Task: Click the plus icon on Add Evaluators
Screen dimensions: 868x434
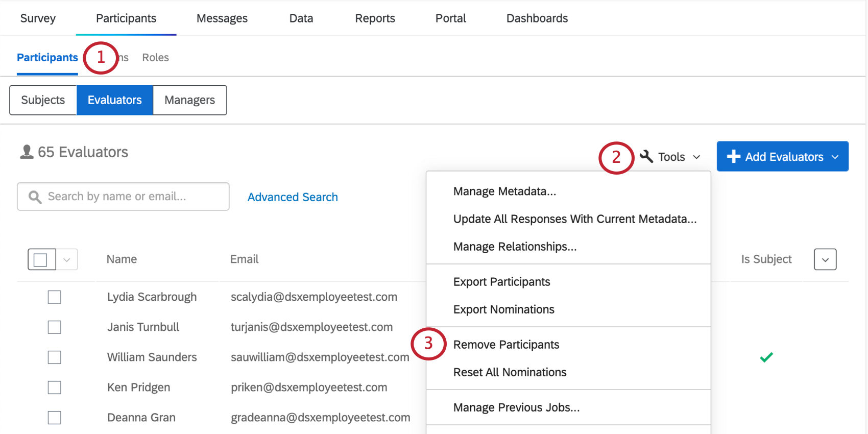Action: [733, 156]
